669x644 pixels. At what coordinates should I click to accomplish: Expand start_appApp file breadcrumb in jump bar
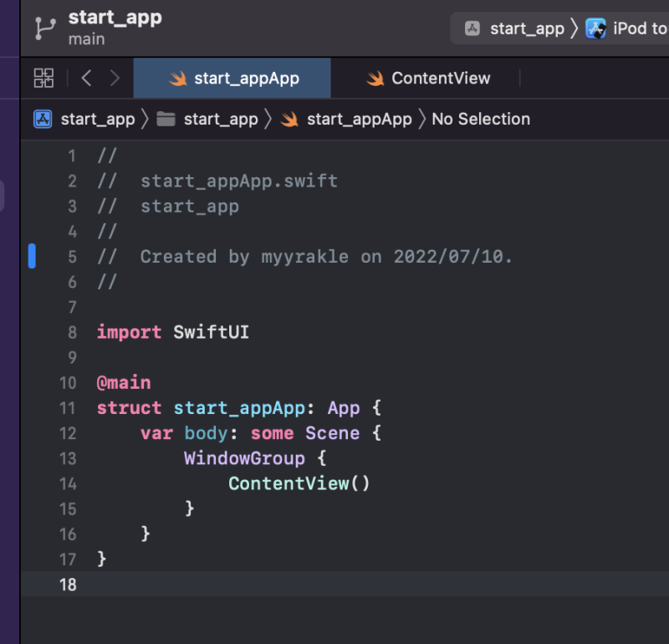point(359,119)
